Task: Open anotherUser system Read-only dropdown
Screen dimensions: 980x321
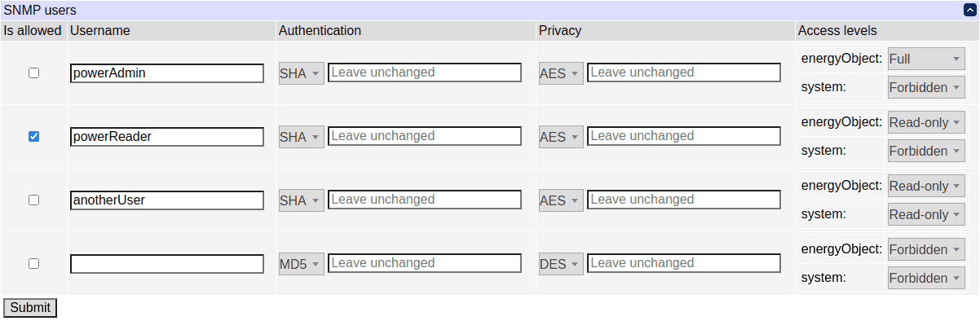Action: pos(926,214)
